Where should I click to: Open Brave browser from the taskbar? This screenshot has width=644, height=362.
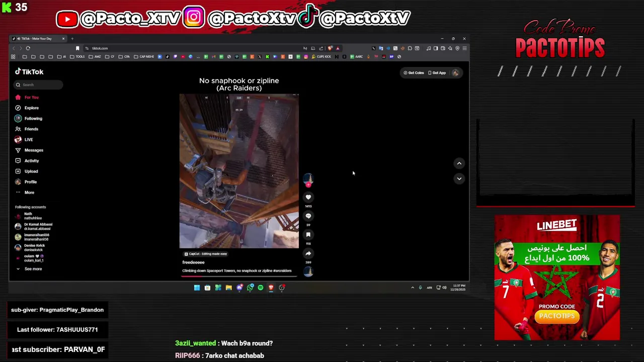[271, 288]
